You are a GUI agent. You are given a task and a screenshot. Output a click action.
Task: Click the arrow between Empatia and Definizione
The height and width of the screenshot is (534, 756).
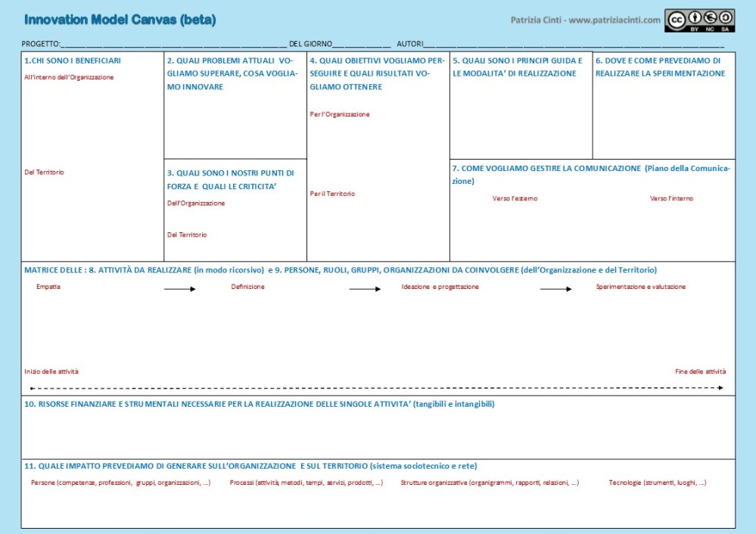tap(179, 289)
